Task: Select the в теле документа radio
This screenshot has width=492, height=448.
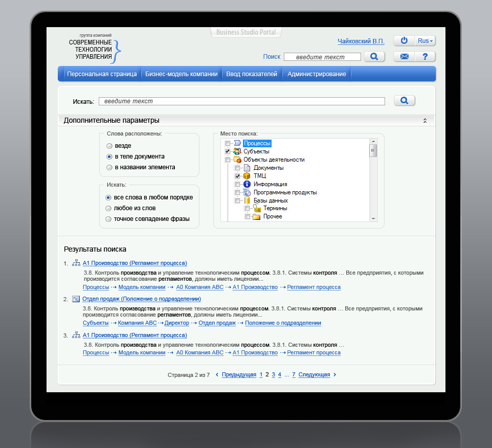Action: 109,156
